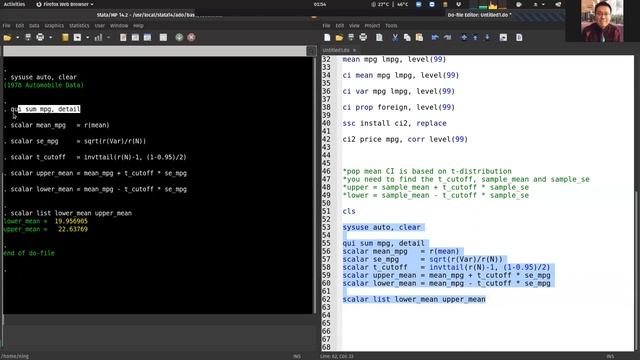Open the Log icon in Stata toolbar
This screenshot has width=640, height=360.
[65, 38]
